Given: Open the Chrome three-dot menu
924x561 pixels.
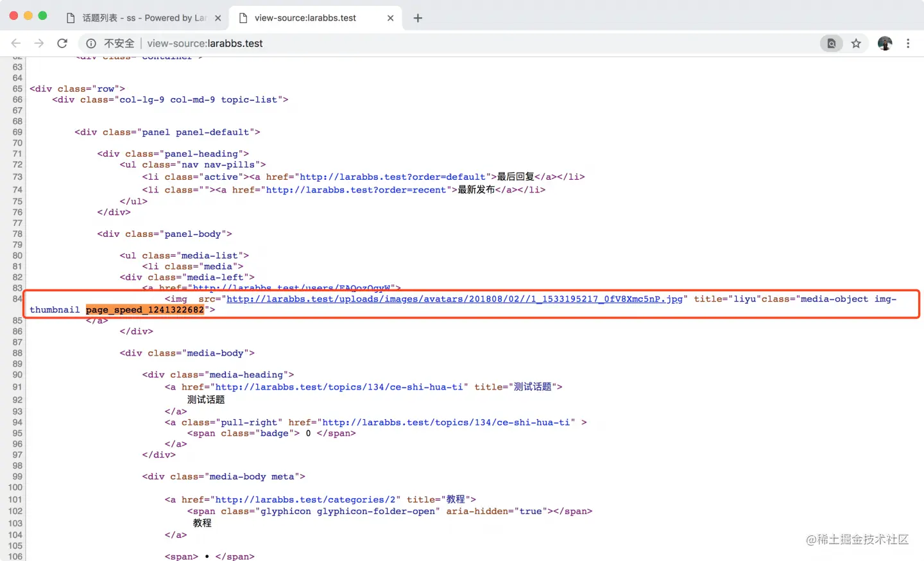Looking at the screenshot, I should pyautogui.click(x=908, y=43).
